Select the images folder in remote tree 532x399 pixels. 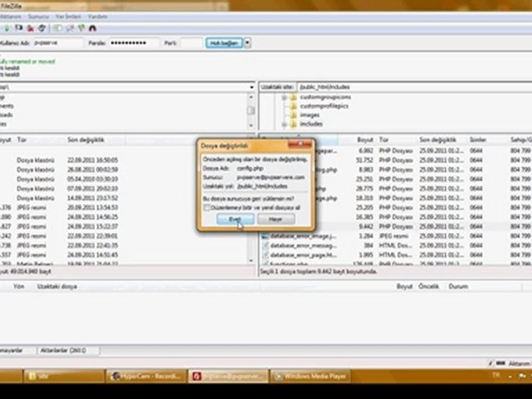(x=305, y=115)
